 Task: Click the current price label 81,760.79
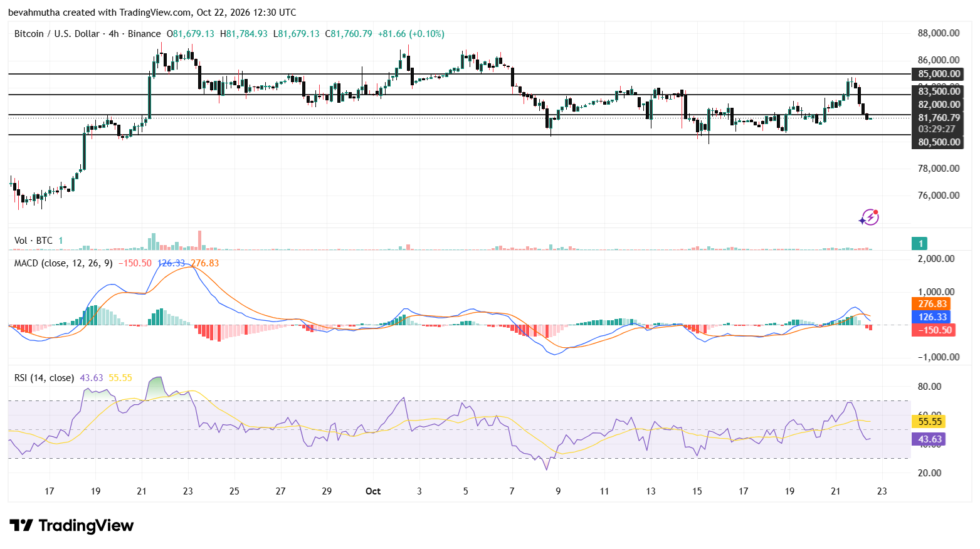pos(938,118)
